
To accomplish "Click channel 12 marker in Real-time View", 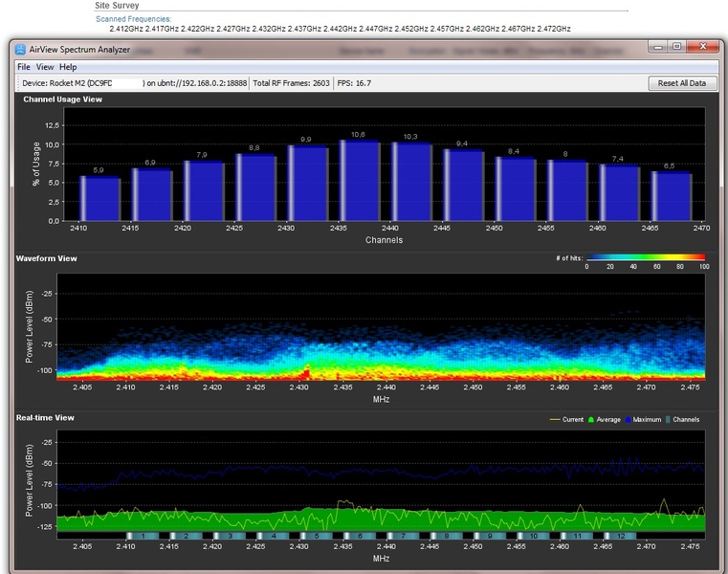I will pos(619,537).
